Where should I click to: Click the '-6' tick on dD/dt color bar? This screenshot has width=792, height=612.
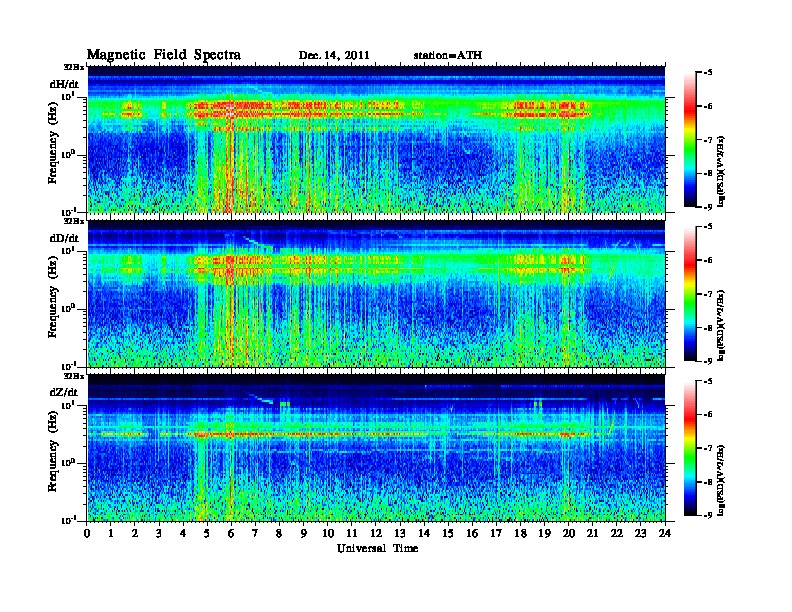pyautogui.click(x=707, y=260)
